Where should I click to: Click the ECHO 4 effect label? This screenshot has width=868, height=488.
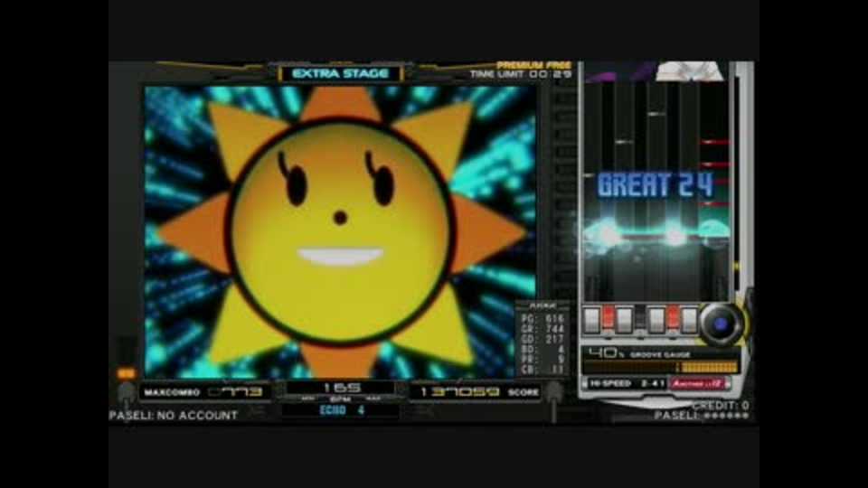342,410
